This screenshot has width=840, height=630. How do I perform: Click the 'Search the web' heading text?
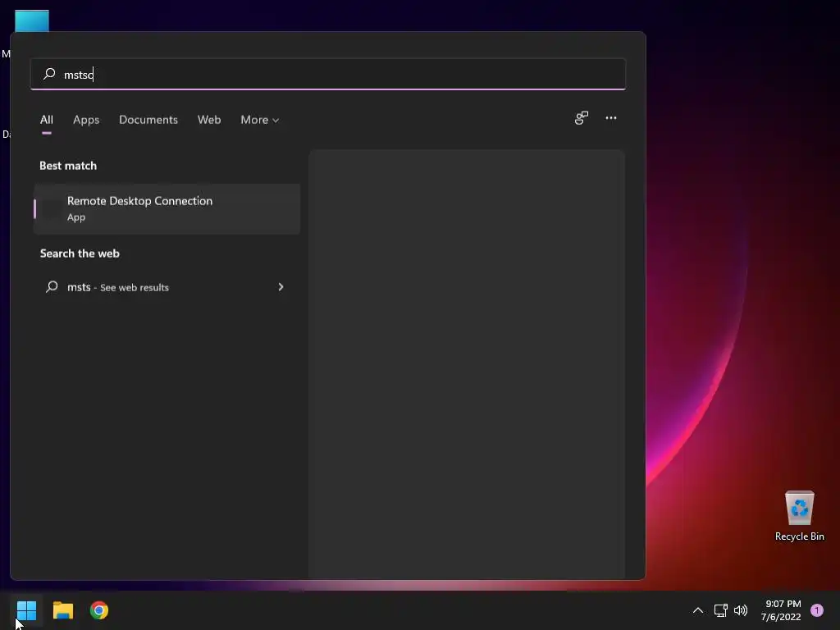[x=80, y=253]
